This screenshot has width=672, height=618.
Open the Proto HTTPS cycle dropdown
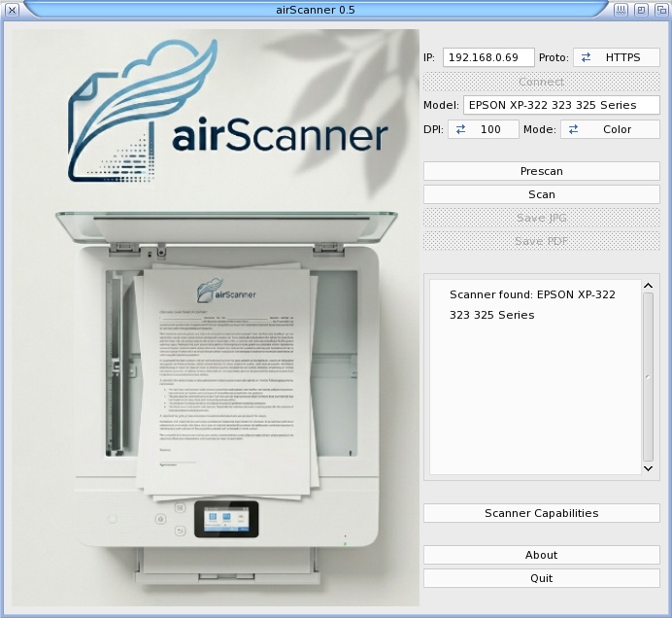[x=617, y=57]
